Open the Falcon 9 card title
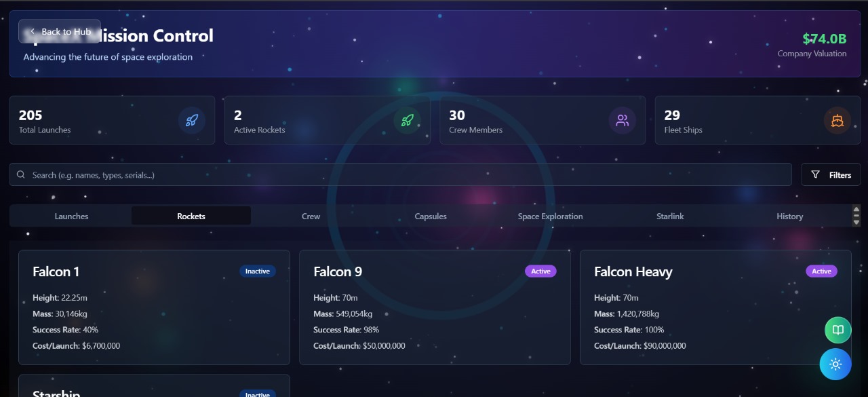Screen dimensions: 868x397 tap(338, 271)
